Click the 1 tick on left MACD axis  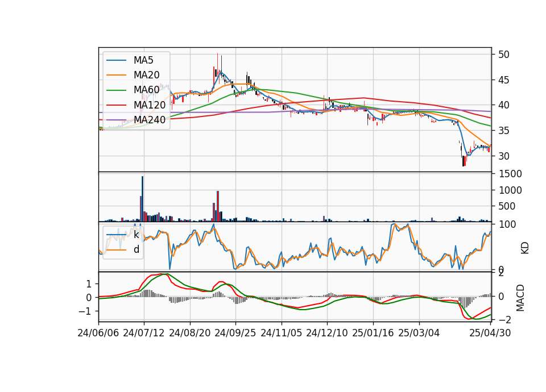89,284
